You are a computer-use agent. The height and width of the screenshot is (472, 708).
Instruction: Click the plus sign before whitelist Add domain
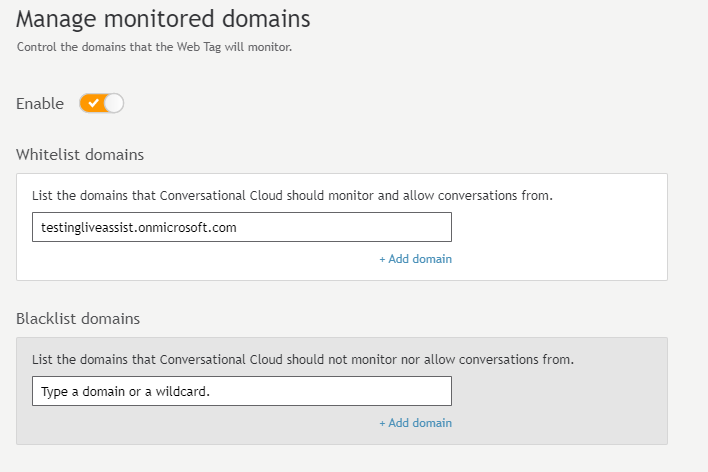[382, 259]
